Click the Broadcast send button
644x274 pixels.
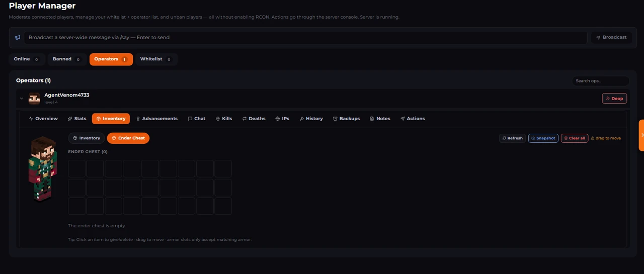[611, 38]
